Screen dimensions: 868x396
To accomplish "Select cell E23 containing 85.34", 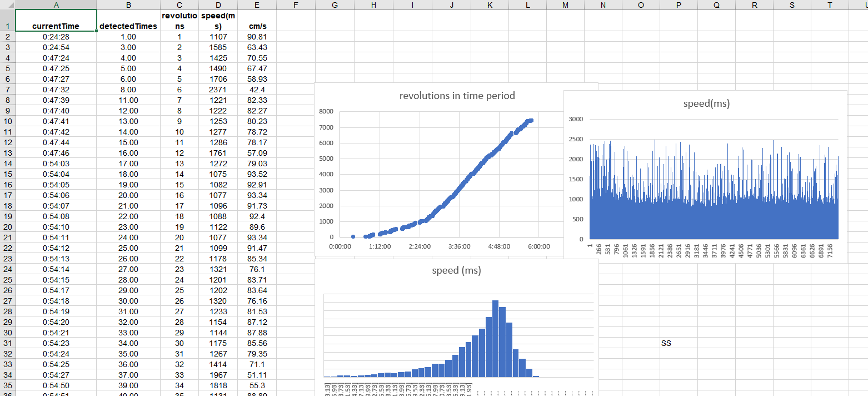I will click(x=257, y=259).
